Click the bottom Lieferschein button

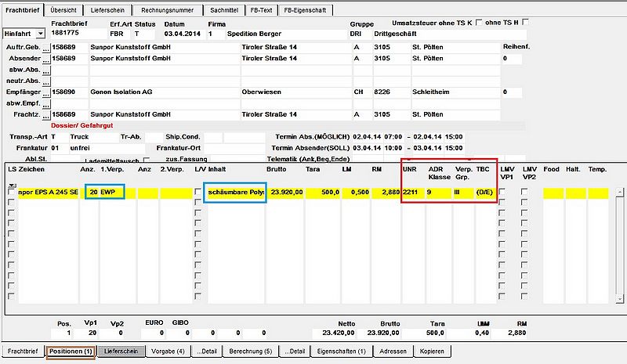pyautogui.click(x=121, y=351)
